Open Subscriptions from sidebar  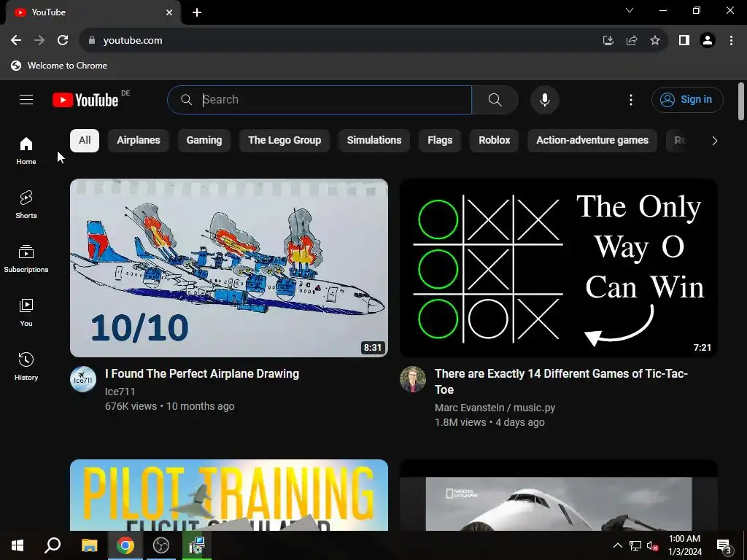tap(26, 259)
